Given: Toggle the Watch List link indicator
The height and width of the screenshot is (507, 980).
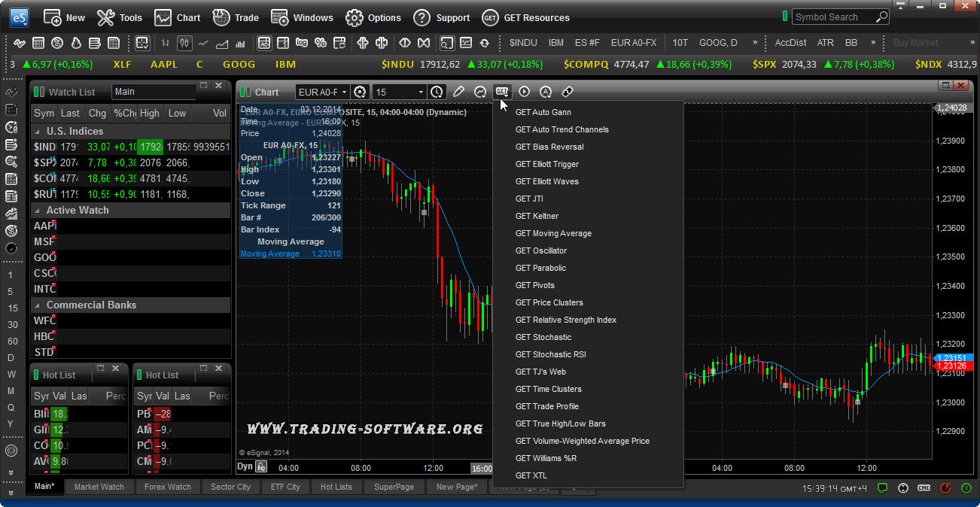Looking at the screenshot, I should [38, 92].
